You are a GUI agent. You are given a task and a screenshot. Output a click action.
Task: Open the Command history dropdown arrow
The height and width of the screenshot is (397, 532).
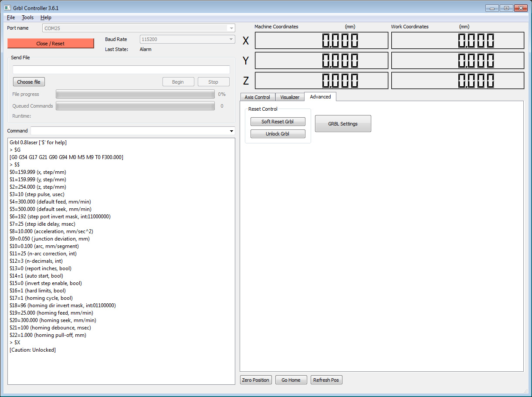pyautogui.click(x=231, y=131)
